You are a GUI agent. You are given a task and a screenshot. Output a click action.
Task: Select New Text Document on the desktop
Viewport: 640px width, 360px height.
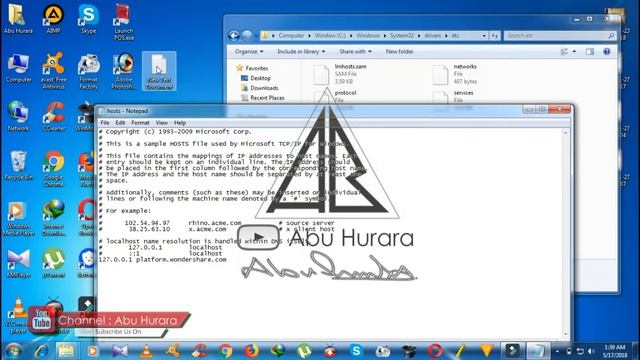159,71
